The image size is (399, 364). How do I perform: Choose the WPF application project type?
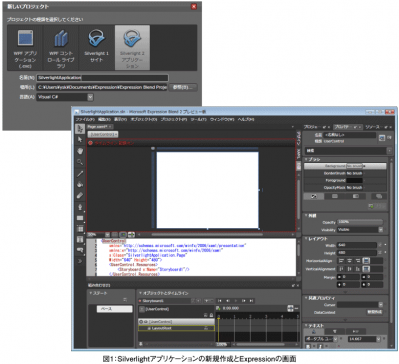click(x=25, y=47)
